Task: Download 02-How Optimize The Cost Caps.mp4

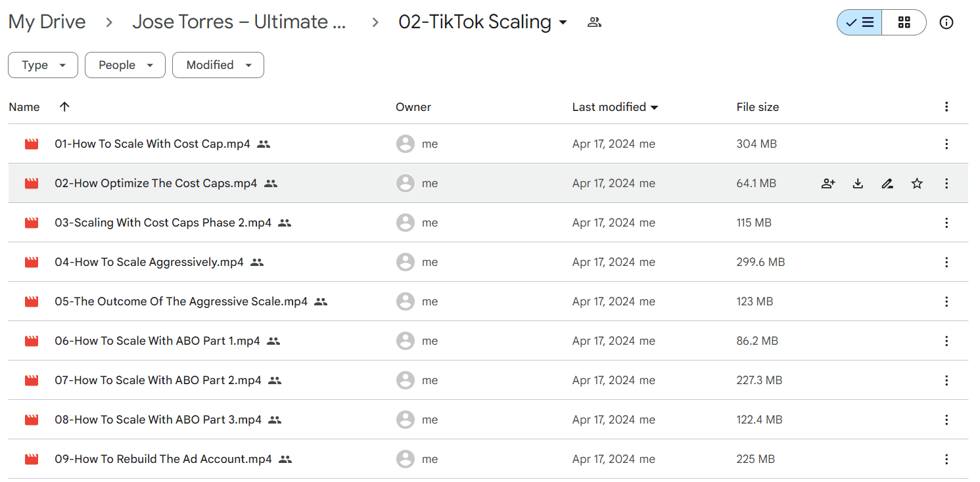Action: click(858, 184)
